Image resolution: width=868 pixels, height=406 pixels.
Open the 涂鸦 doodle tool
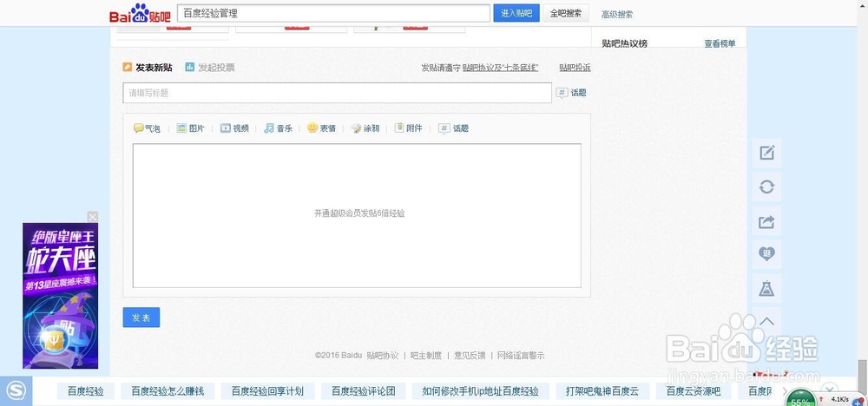coord(365,128)
